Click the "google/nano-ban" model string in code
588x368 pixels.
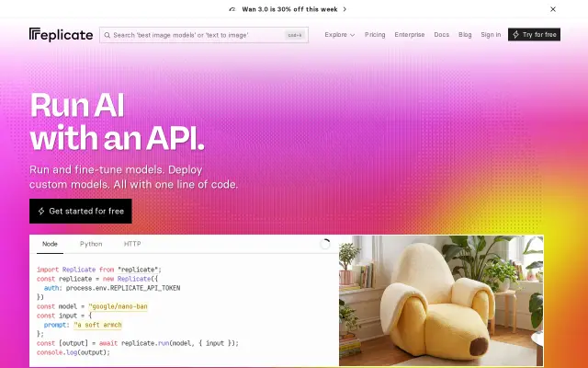coord(119,306)
